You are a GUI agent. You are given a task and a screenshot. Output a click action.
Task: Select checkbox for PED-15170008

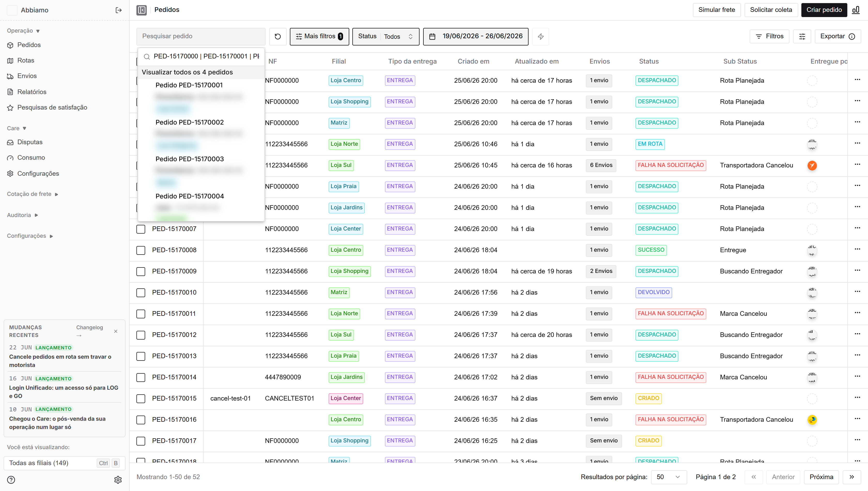[x=141, y=250]
